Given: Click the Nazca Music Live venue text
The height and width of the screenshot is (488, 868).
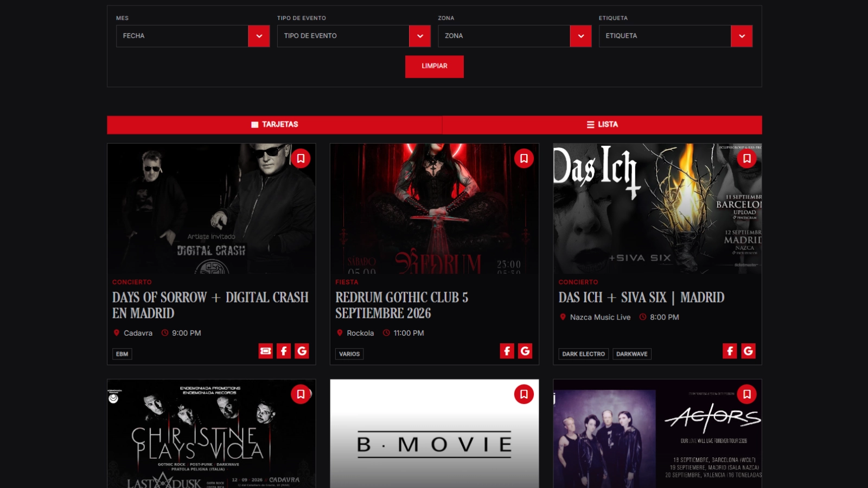Looking at the screenshot, I should click(600, 317).
